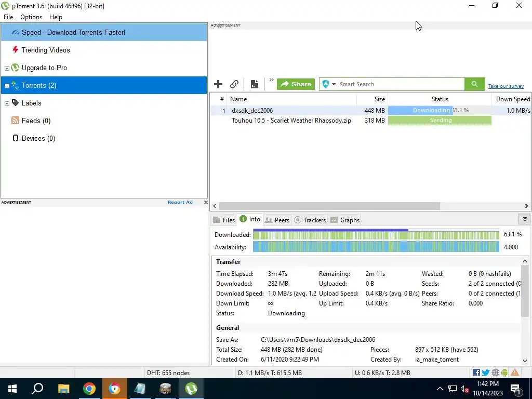Screen dimensions: 532x399
Task: Click the Twitter bird icon in status bar
Action: (x=486, y=373)
